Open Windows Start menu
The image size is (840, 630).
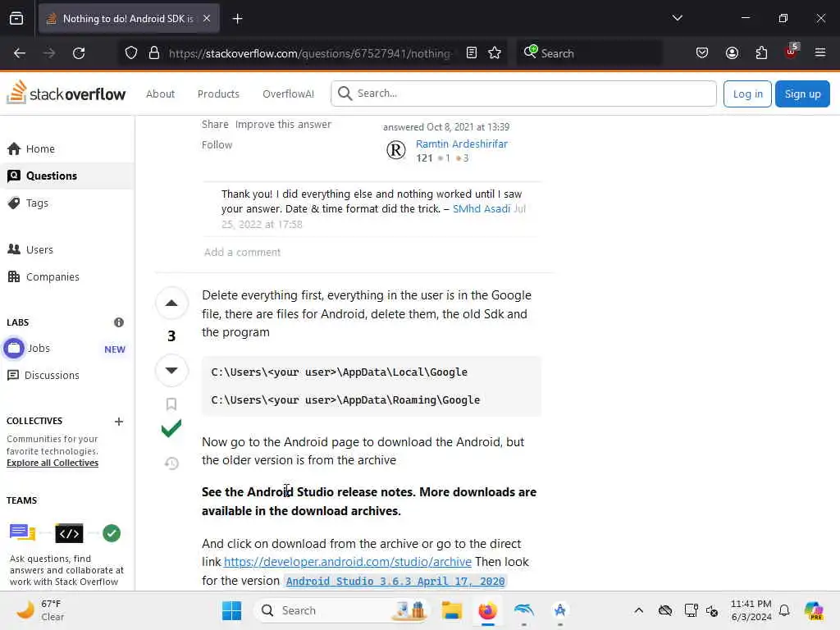coord(231,610)
